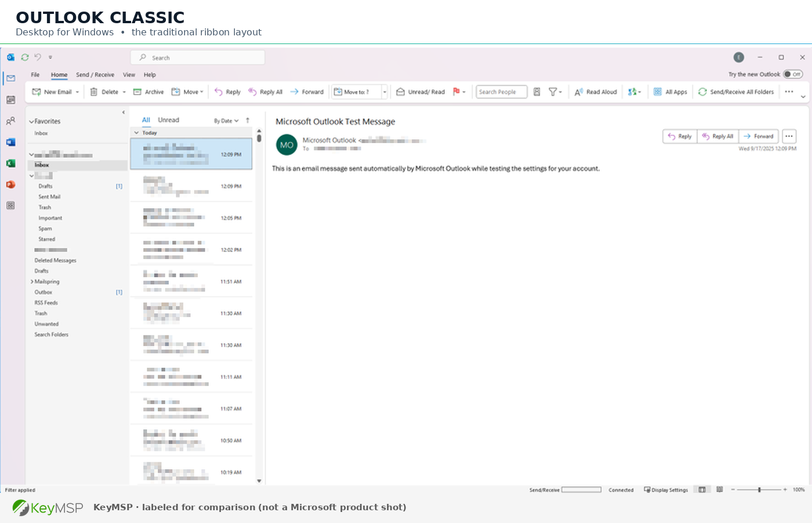Image resolution: width=812 pixels, height=523 pixels.
Task: Click New Email button
Action: 52,92
